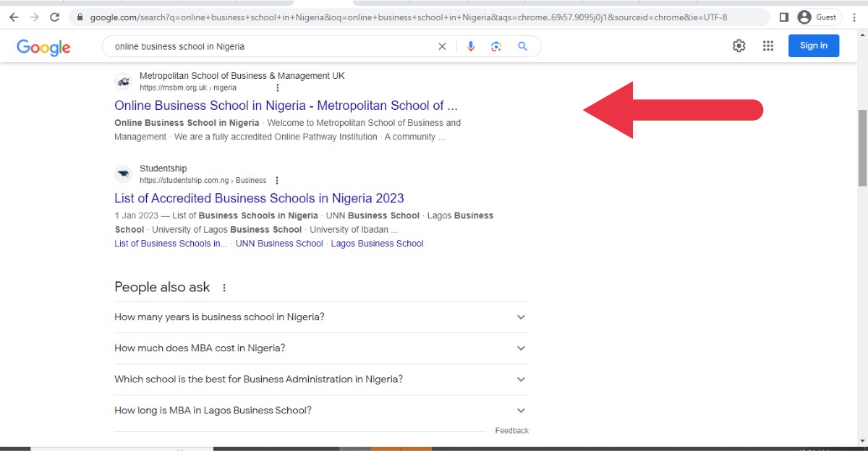Expand 'How much does MBA cost' question
Screen dimensions: 868x454
[x=321, y=348]
